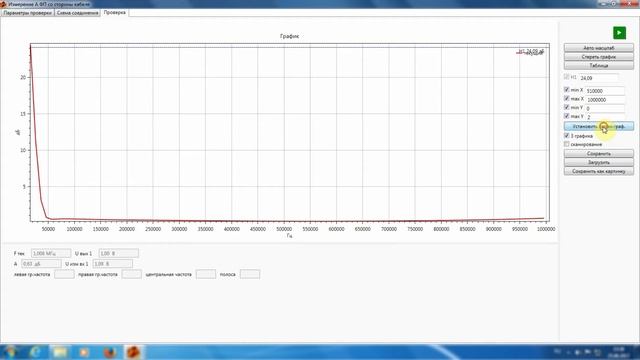Click the Установить graph limits button
This screenshot has width=640, height=360.
[x=599, y=126]
